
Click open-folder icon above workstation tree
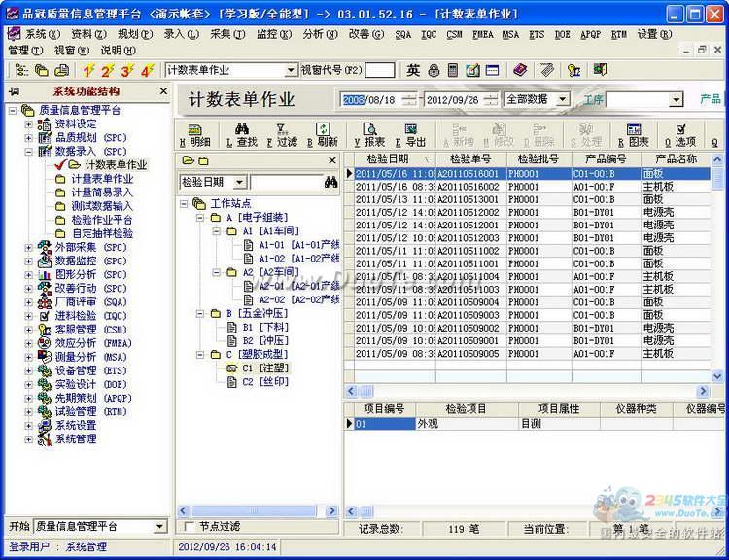pyautogui.click(x=188, y=161)
